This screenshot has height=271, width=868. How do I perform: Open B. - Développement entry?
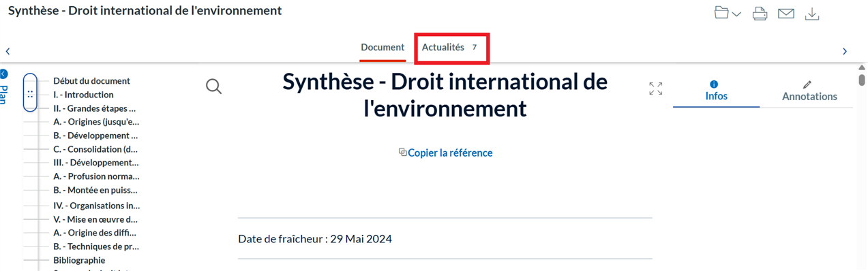coord(95,135)
